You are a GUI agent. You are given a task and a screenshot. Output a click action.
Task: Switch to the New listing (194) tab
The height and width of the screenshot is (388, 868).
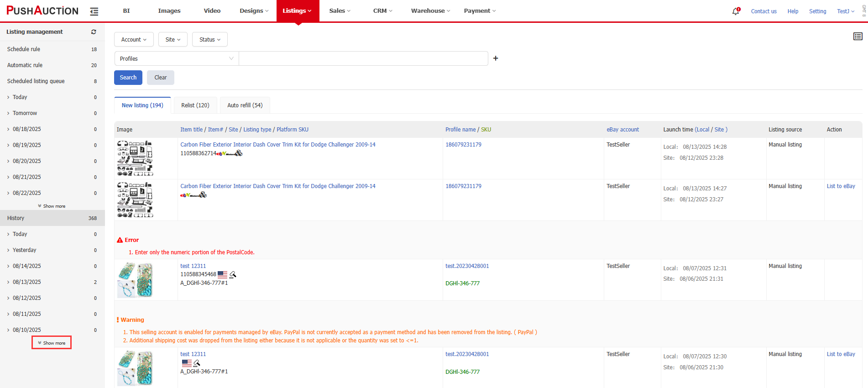point(142,105)
